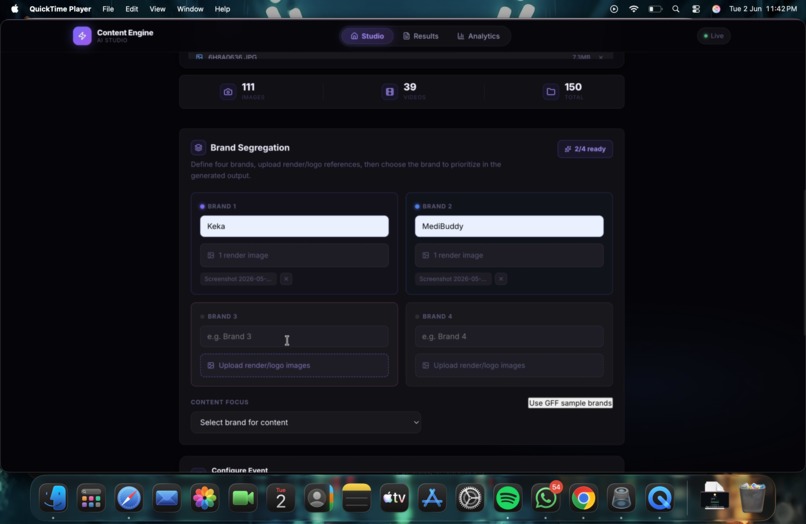Open App Store from the dock
This screenshot has width=806, height=524.
(432, 498)
